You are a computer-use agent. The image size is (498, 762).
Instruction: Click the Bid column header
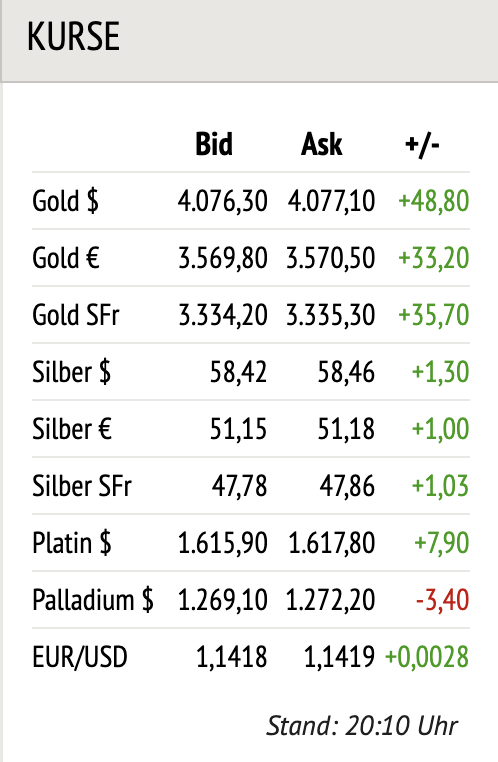214,144
